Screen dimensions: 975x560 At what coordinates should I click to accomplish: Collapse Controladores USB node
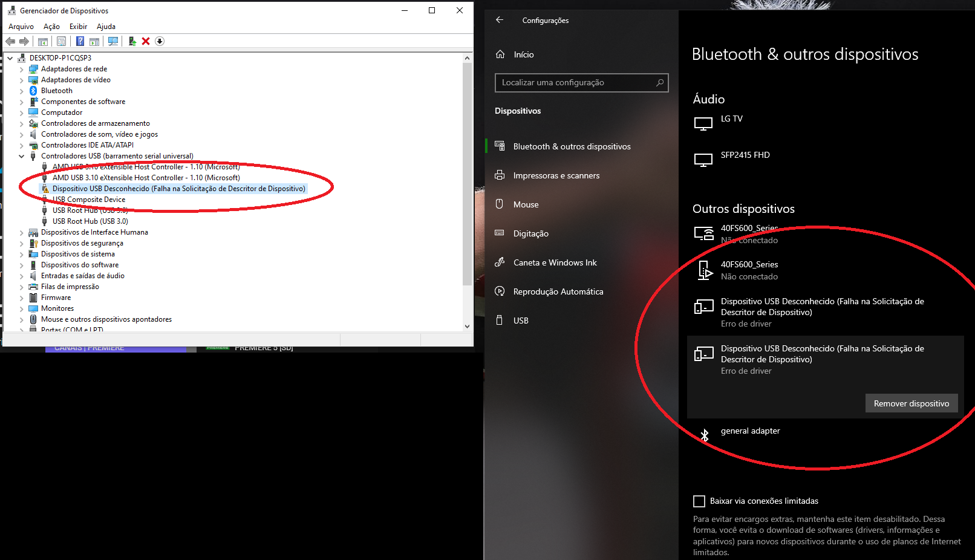pos(22,156)
